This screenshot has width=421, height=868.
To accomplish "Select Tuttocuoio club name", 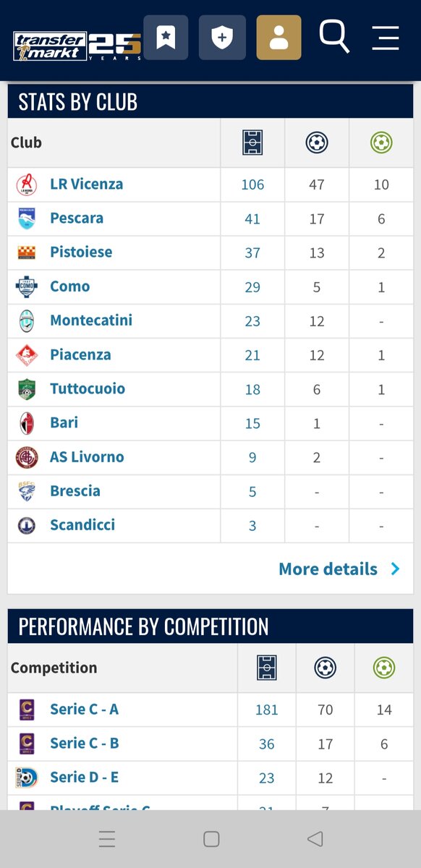I will pyautogui.click(x=88, y=388).
